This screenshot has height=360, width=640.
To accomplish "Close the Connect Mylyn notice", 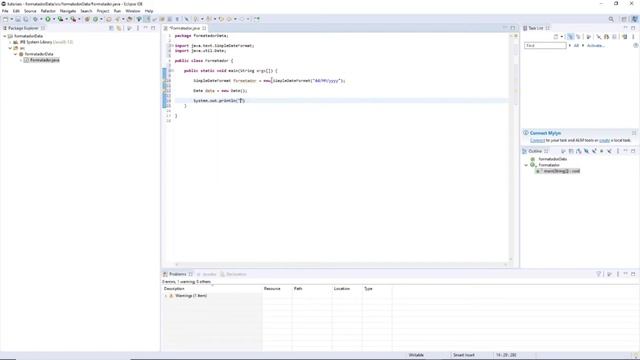I will click(x=634, y=133).
